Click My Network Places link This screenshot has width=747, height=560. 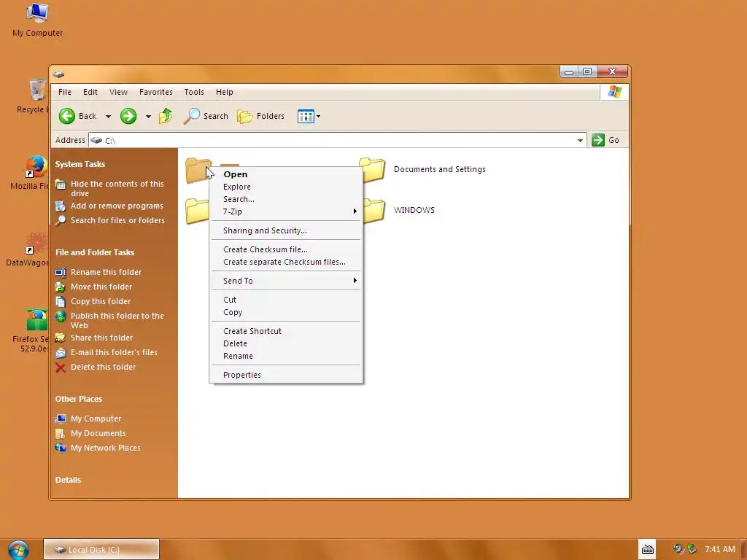click(x=105, y=448)
